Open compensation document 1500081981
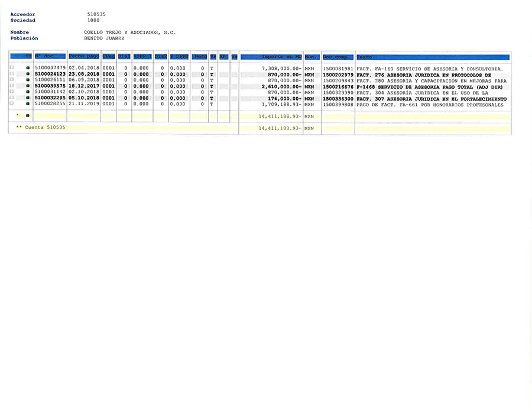 pos(338,69)
